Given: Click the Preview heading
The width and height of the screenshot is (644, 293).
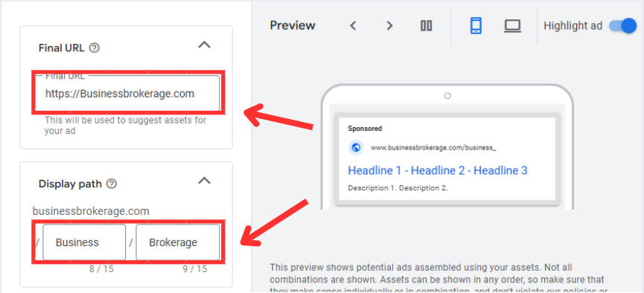Looking at the screenshot, I should (293, 26).
